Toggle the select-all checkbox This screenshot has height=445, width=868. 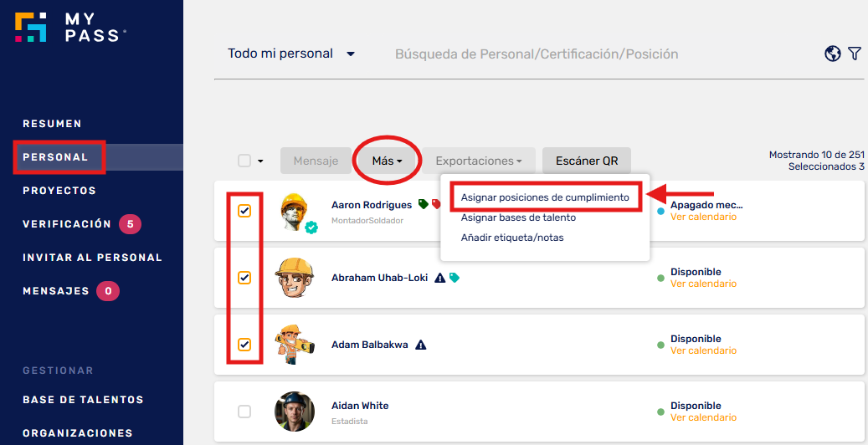244,161
